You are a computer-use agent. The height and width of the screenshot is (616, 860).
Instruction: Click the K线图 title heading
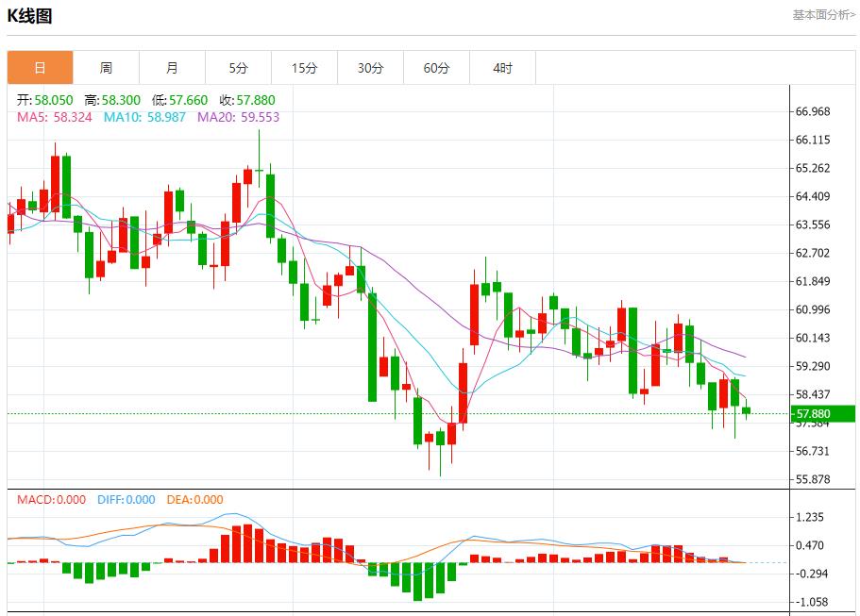pyautogui.click(x=30, y=16)
